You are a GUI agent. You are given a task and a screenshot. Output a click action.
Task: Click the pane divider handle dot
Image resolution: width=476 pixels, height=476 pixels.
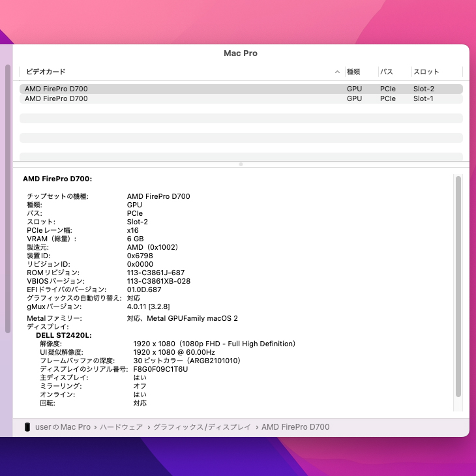click(241, 164)
